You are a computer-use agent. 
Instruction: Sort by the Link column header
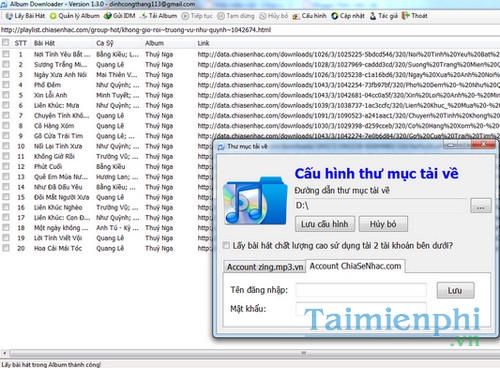348,43
